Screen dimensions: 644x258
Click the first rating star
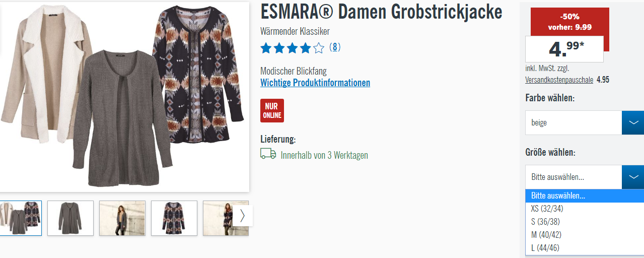pyautogui.click(x=266, y=48)
